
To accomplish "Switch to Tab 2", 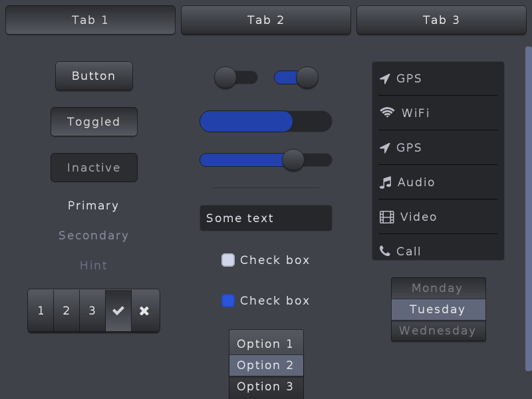I will point(266,20).
